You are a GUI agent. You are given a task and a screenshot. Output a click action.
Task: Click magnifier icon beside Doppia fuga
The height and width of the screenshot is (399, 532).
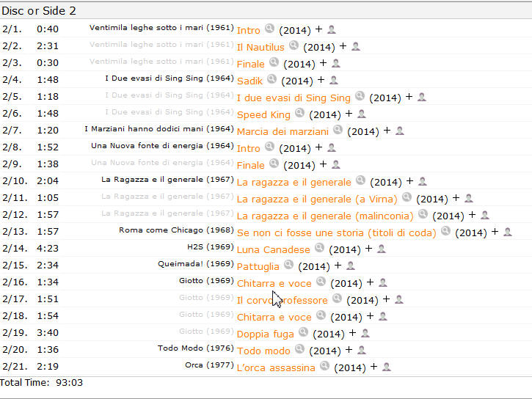303,332
